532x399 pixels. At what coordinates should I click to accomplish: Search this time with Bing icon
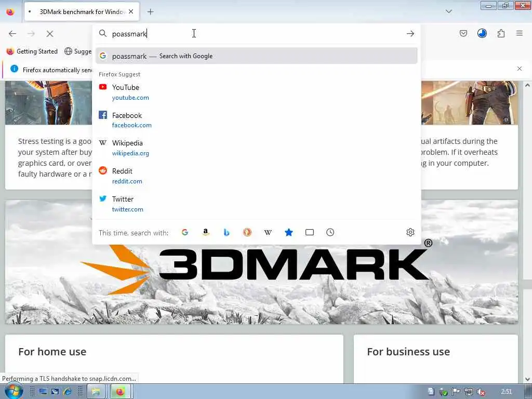coord(227,232)
